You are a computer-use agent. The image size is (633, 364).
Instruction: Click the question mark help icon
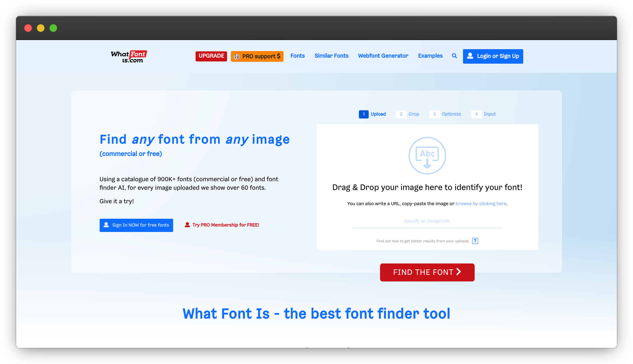475,241
